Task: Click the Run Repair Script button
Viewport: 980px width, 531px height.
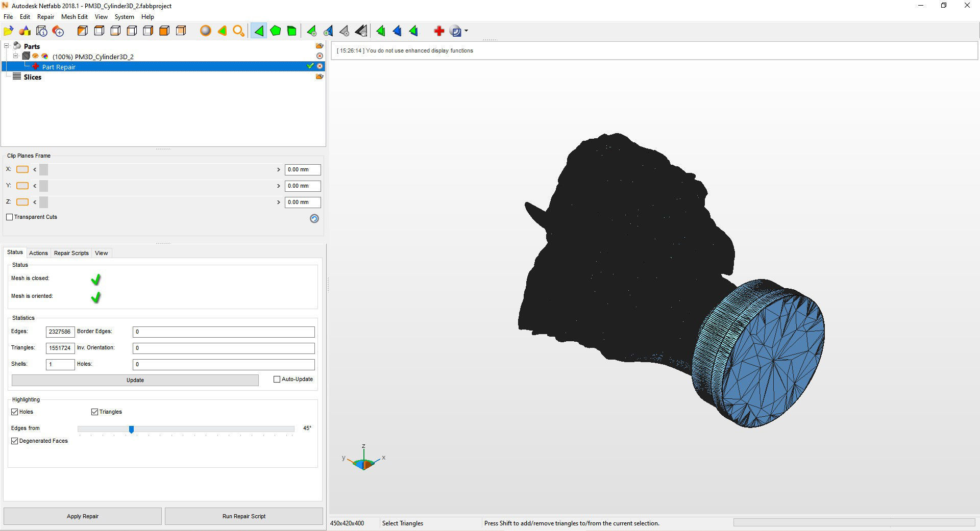Action: (244, 516)
